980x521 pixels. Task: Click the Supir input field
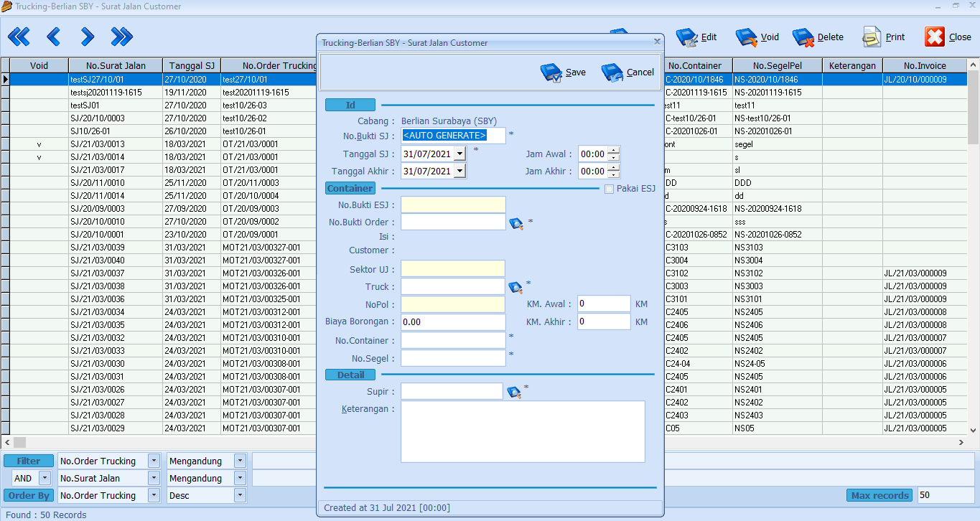(452, 391)
